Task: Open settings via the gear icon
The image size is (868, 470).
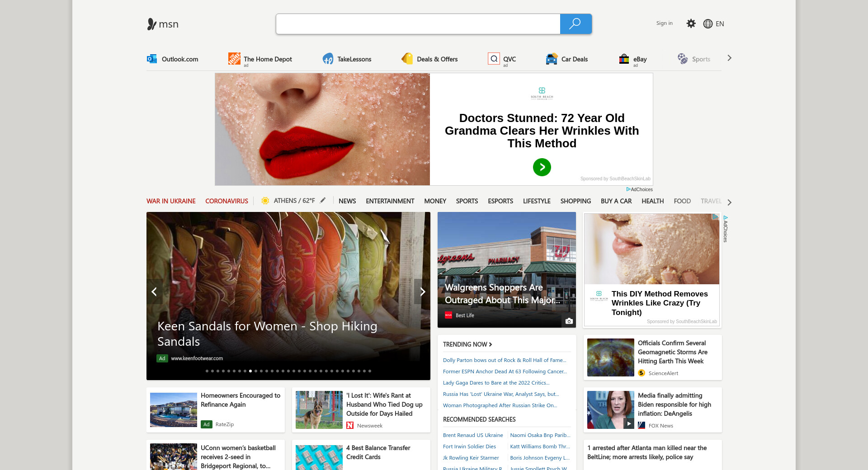Action: coord(691,23)
